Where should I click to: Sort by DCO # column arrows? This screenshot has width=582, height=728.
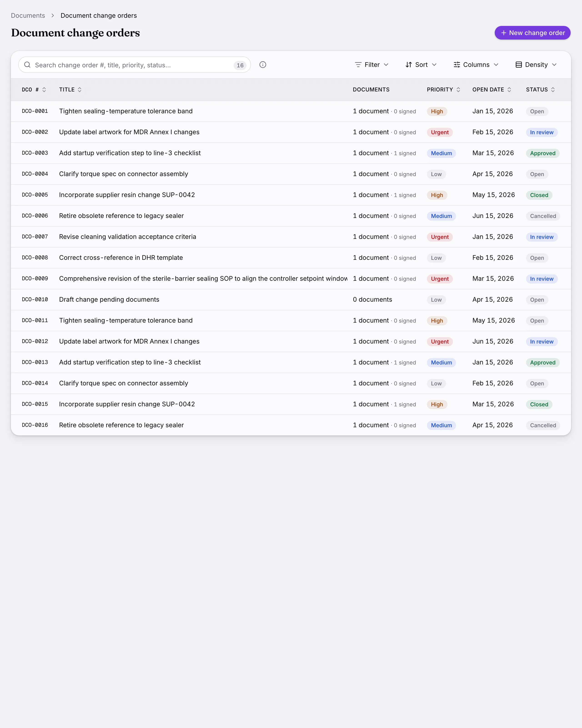(44, 89)
